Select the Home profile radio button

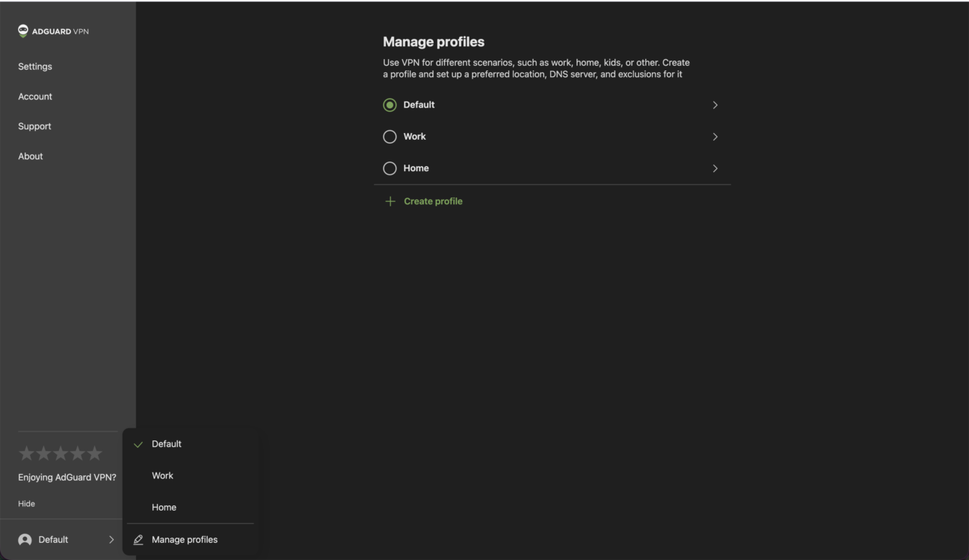pos(390,168)
